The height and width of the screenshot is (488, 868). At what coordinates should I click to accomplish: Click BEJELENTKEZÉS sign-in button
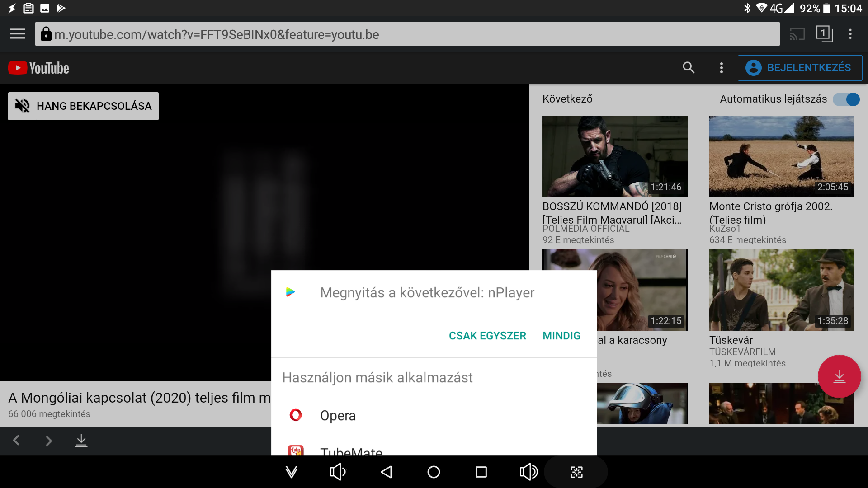800,68
